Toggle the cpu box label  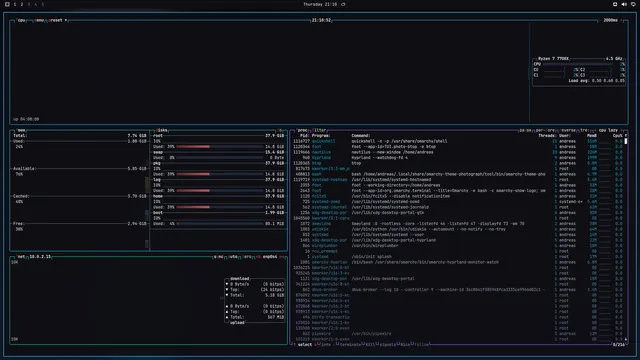[21, 20]
